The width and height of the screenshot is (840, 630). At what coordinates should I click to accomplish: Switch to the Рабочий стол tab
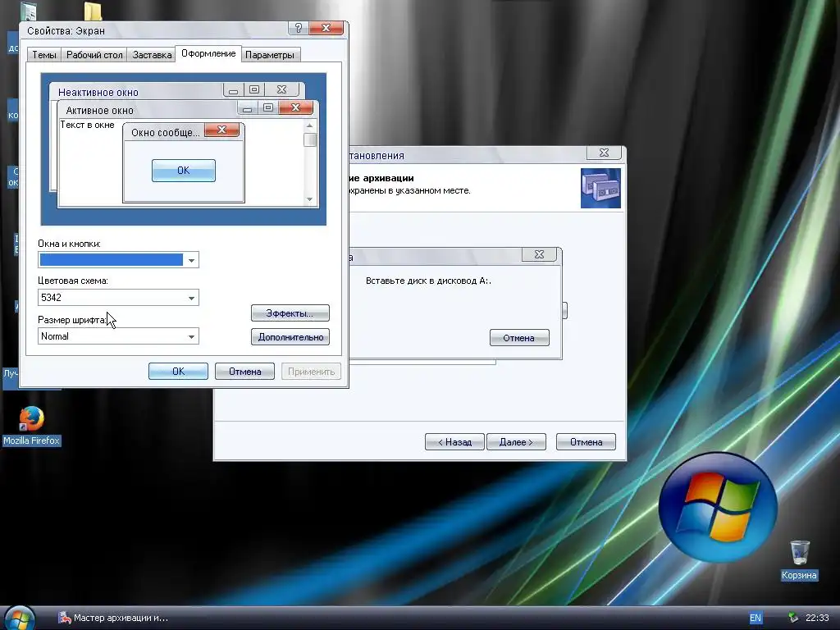point(94,55)
